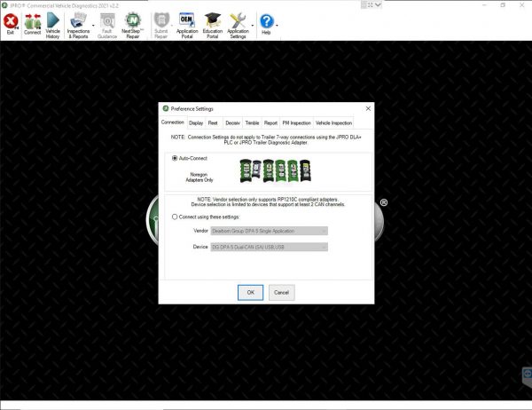Screen dimensions: 532x410
Task: Switch to the Connection tab
Action: pos(173,122)
